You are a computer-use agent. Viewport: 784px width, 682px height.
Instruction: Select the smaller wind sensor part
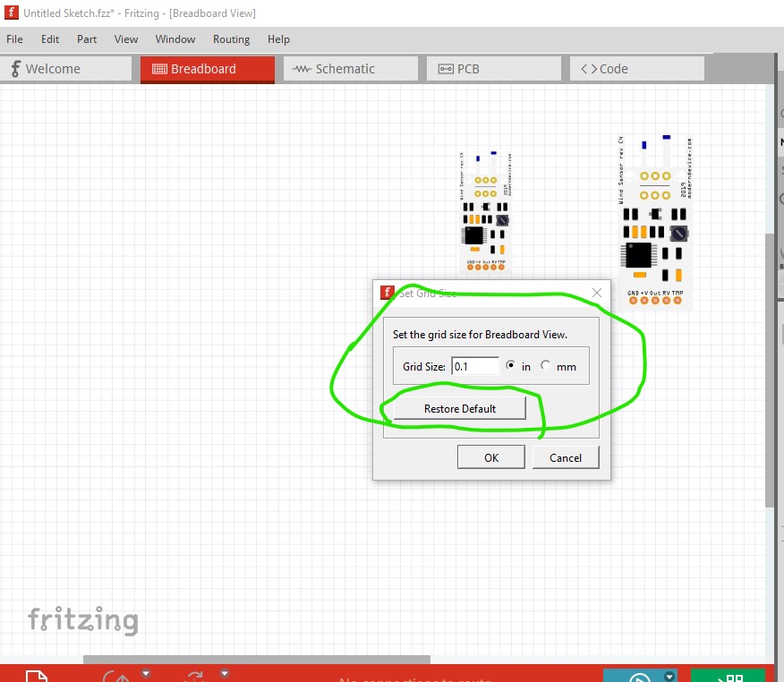(485, 212)
